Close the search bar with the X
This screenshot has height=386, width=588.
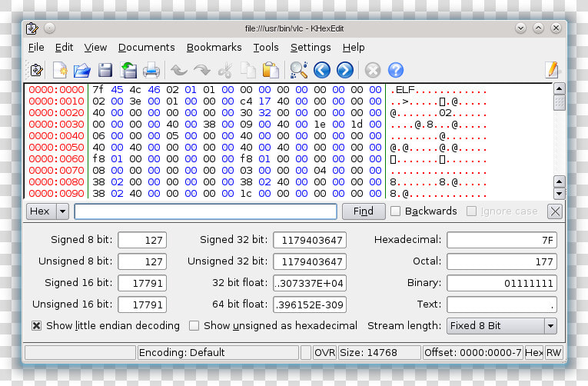(x=555, y=211)
